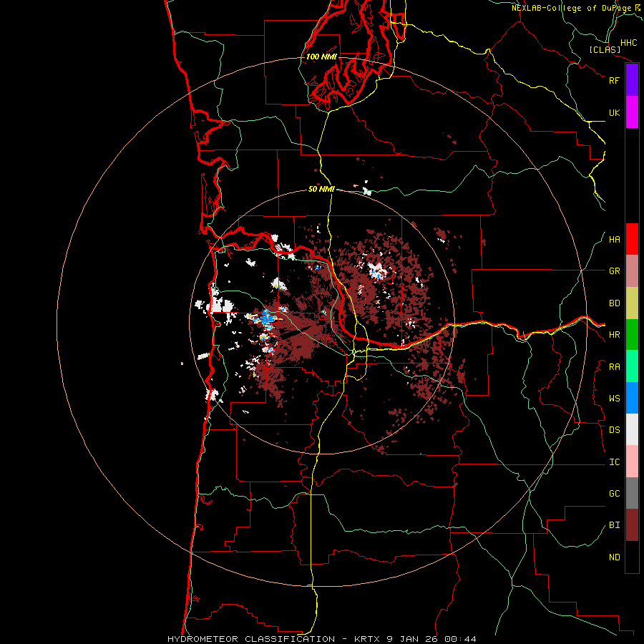Select the HR legend label
644x644 pixels.
pyautogui.click(x=614, y=335)
